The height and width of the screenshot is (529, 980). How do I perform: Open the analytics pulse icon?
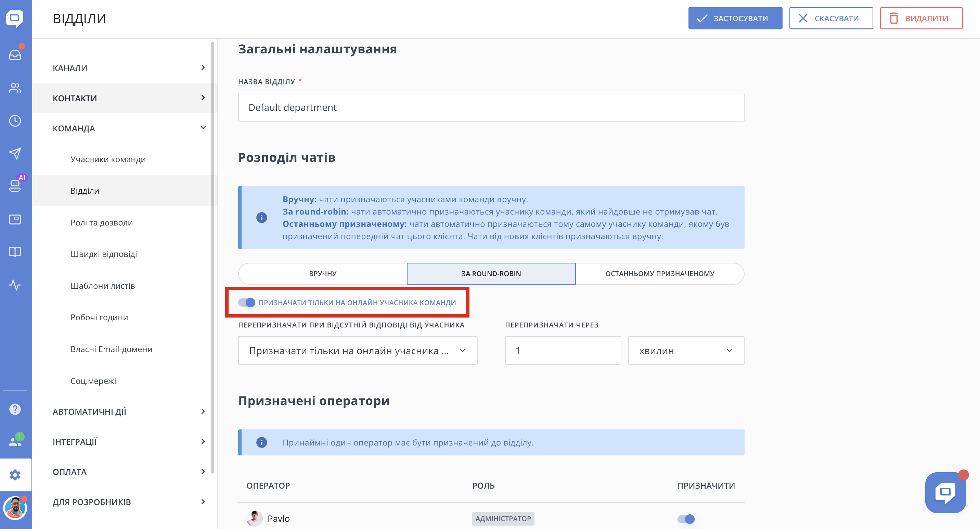pos(15,285)
